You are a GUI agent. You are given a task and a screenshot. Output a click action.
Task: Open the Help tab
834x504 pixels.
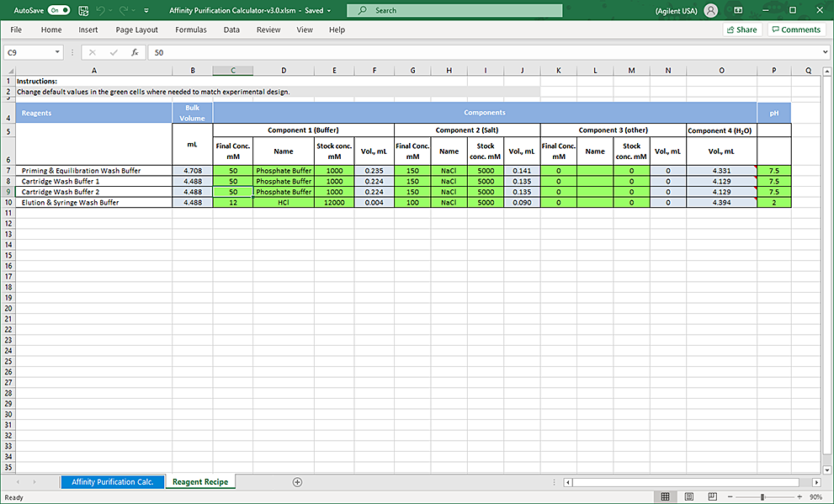tap(337, 29)
